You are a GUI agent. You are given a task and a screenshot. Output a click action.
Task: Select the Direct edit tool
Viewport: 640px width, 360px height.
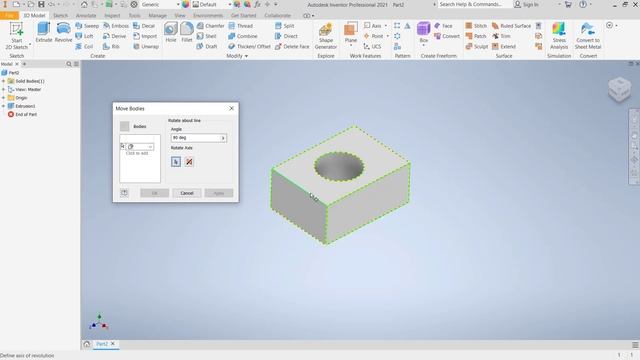tap(286, 36)
